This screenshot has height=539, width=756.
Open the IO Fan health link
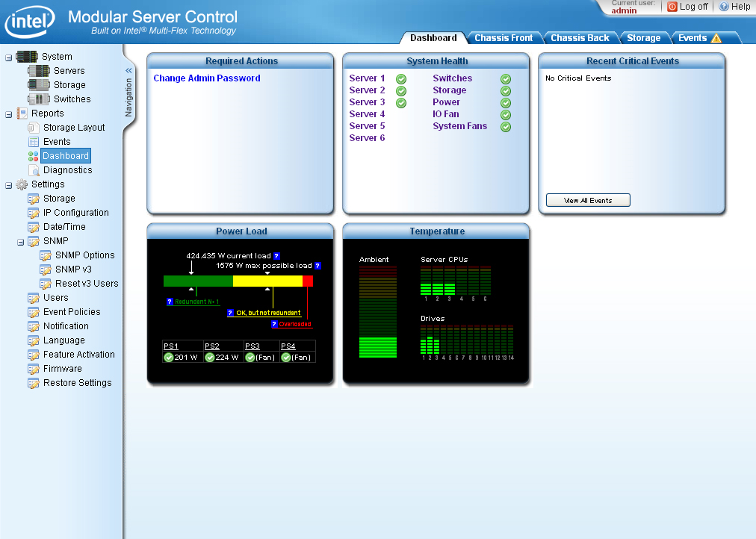tap(446, 114)
